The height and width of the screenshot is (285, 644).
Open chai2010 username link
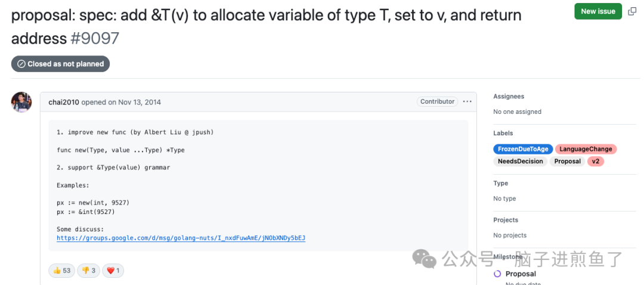63,102
